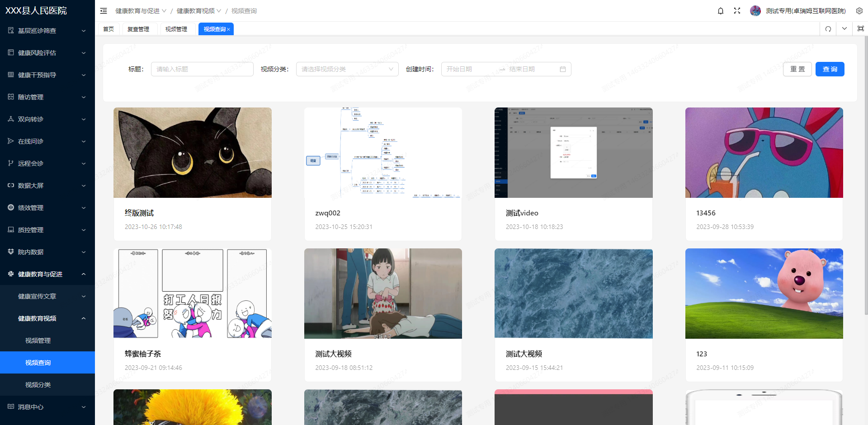868x425 pixels.
Task: Click the XXX县人民医院 logo title
Action: coord(36,10)
